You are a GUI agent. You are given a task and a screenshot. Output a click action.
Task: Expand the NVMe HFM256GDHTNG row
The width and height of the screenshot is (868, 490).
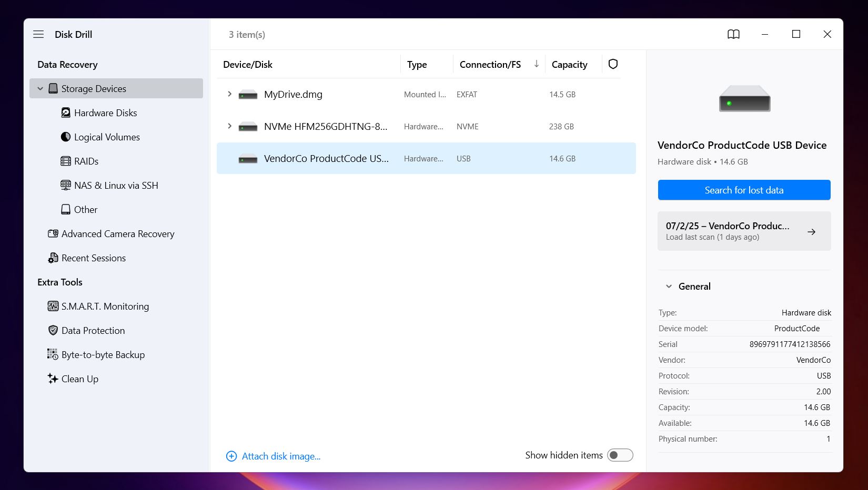coord(229,126)
